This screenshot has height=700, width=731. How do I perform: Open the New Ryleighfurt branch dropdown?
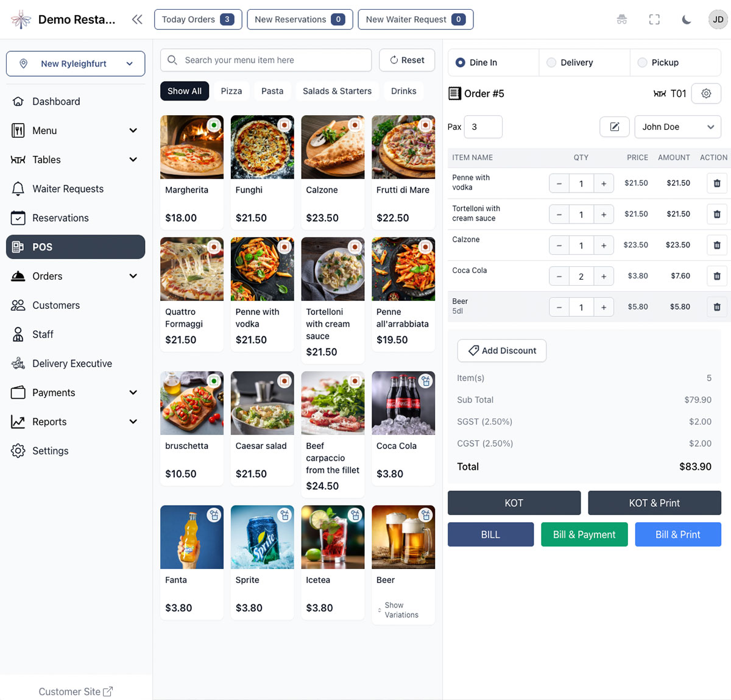coord(76,64)
